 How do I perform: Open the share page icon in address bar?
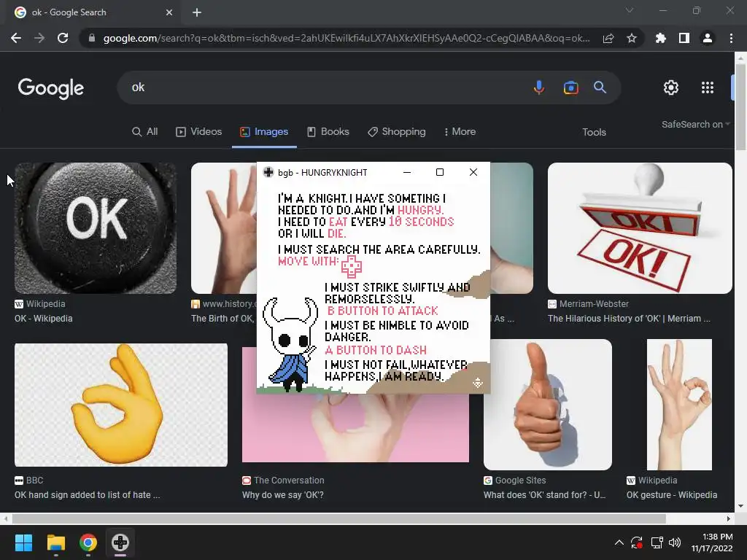pyautogui.click(x=608, y=38)
